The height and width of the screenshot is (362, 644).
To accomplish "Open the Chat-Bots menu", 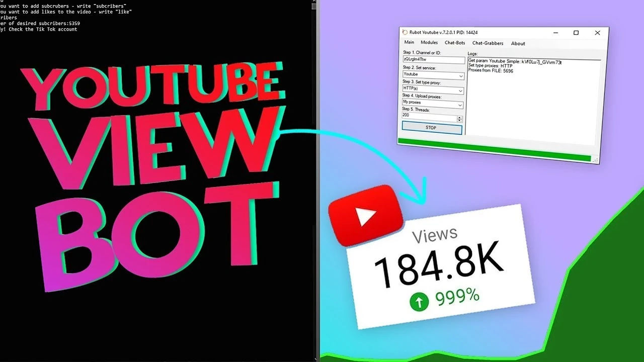I will coord(455,43).
